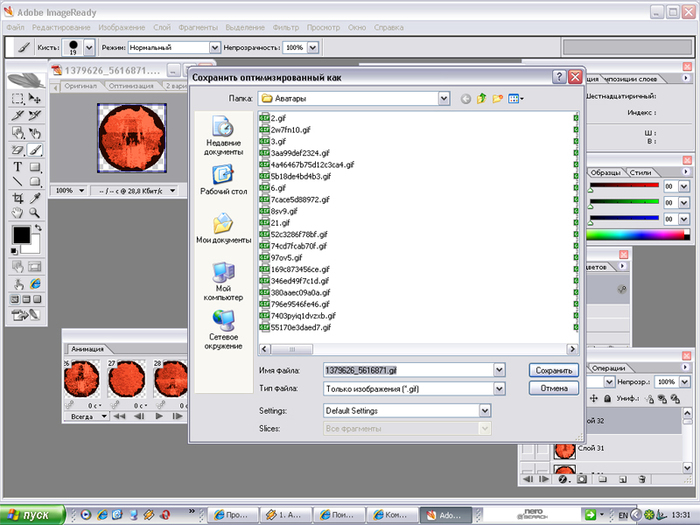The image size is (700, 525).
Task: Select the Brush tool in toolbox
Action: pyautogui.click(x=35, y=150)
